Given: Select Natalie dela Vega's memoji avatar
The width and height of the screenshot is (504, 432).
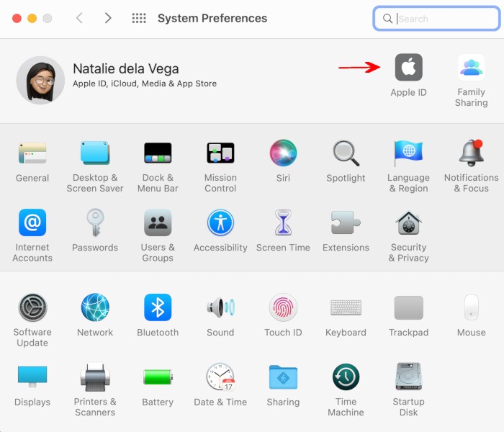Looking at the screenshot, I should pos(40,80).
